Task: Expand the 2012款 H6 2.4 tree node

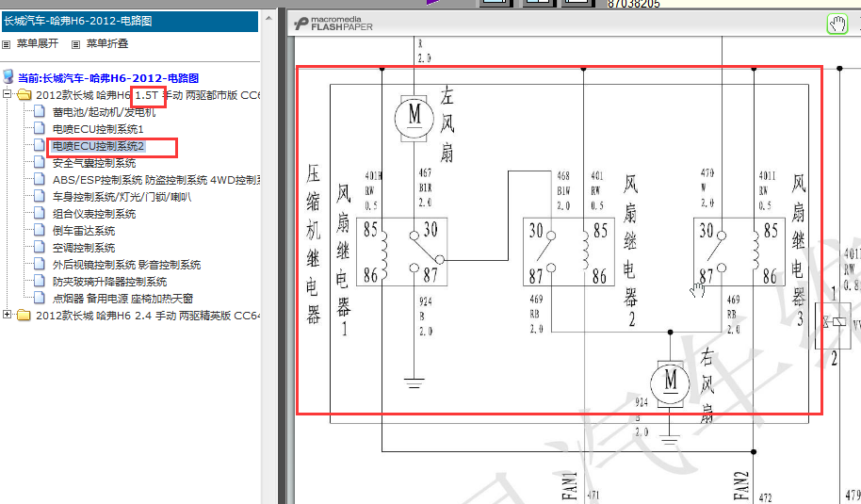Action: (7, 315)
